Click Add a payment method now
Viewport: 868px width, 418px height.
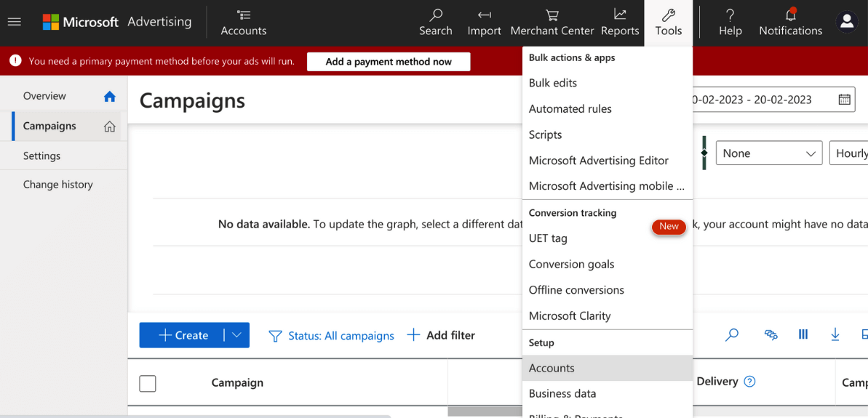389,62
